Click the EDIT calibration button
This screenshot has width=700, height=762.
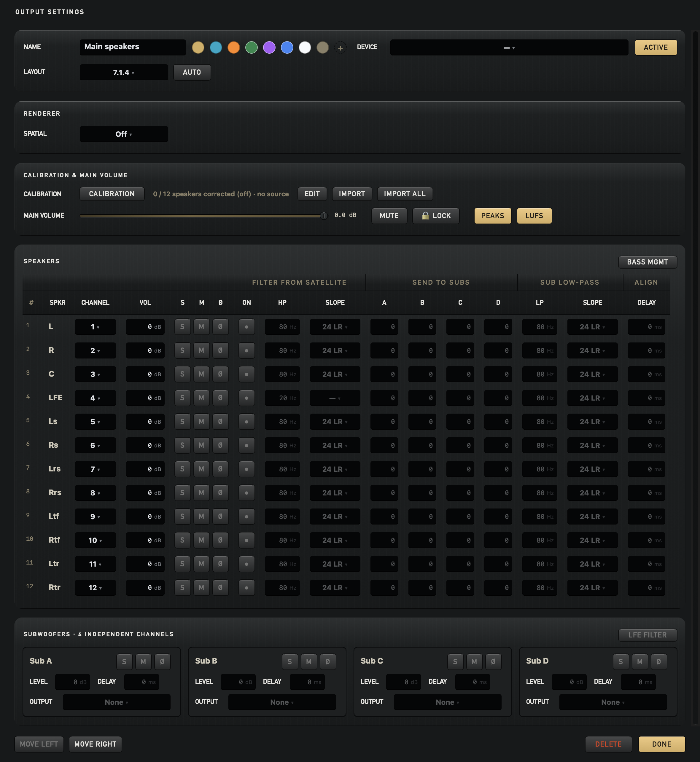point(312,194)
